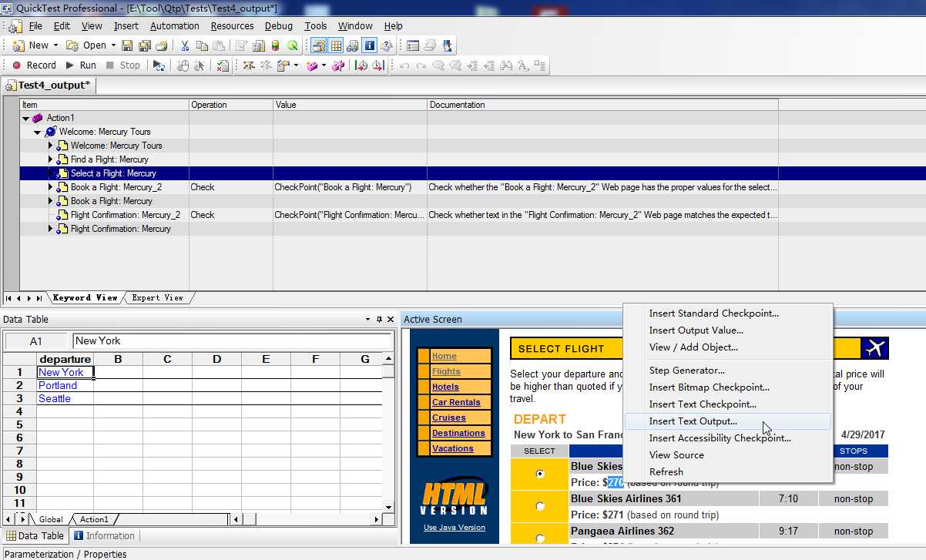Open the Open button dropdown arrow
This screenshot has width=926, height=560.
pos(113,45)
